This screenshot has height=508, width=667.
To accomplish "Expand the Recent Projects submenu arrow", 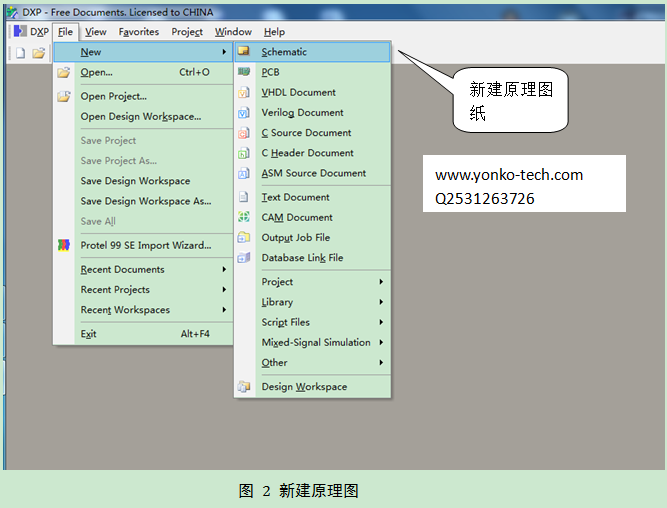I will point(224,289).
